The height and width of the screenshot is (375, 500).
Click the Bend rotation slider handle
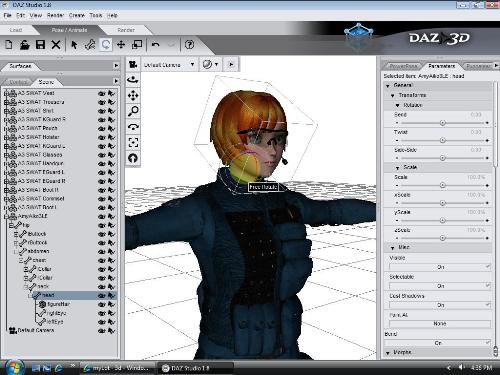point(443,123)
